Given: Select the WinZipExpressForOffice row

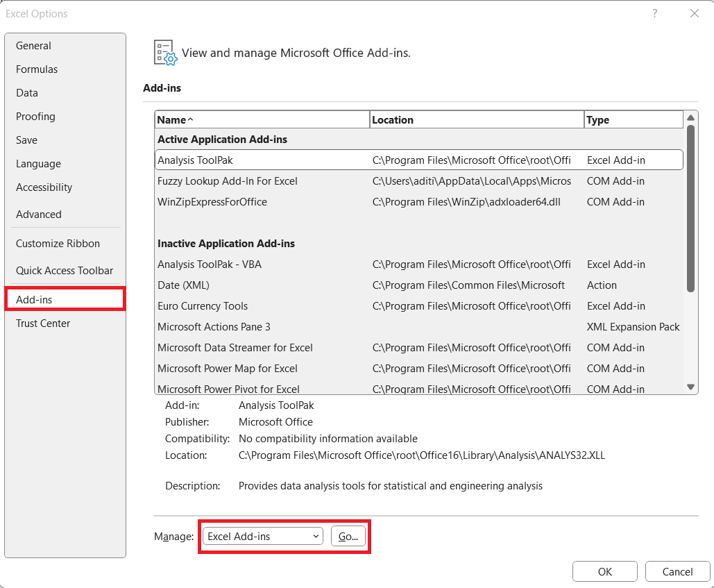Looking at the screenshot, I should [419, 202].
